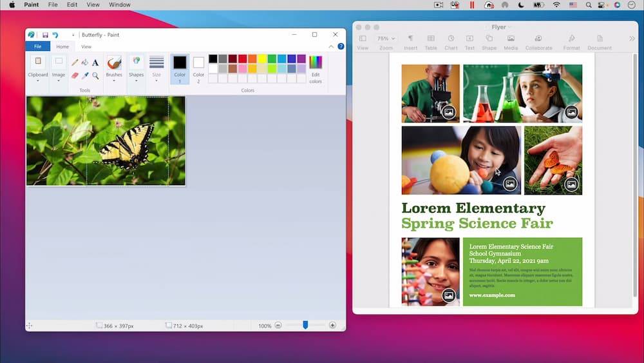Click the Table icon in Flyer toolbar
Image resolution: width=644 pixels, height=363 pixels.
coord(431,38)
